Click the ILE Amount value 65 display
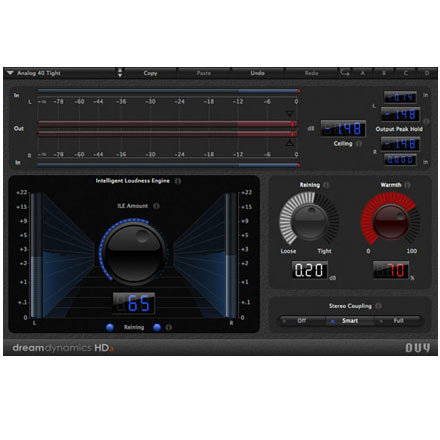Screen dimensions: 440x440 (134, 303)
